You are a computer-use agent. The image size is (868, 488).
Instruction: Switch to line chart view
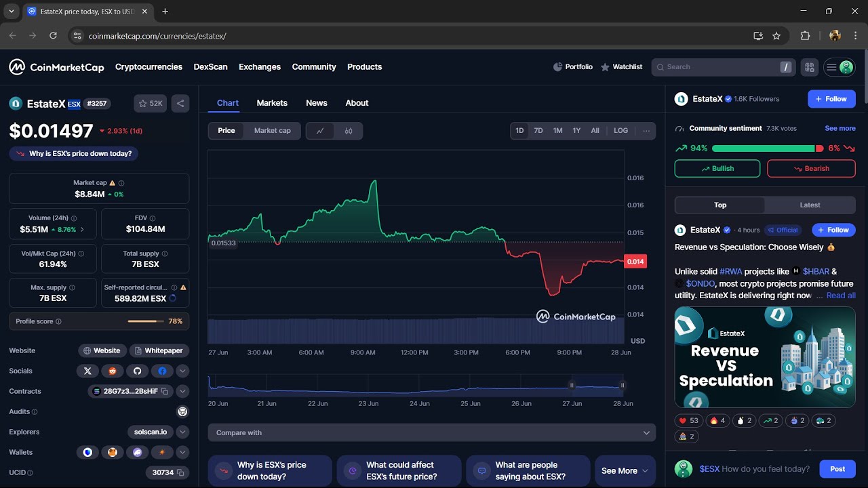tap(320, 131)
